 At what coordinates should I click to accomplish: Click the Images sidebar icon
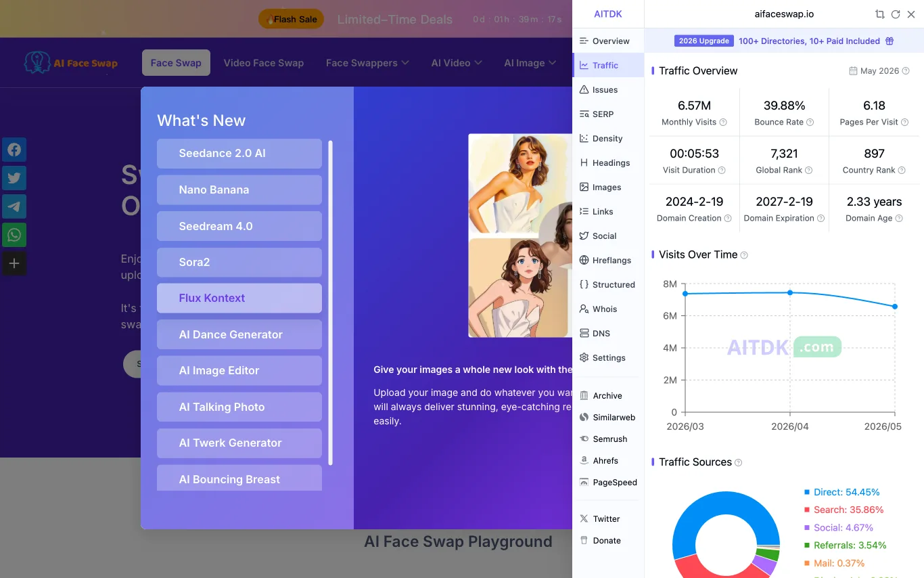point(584,187)
